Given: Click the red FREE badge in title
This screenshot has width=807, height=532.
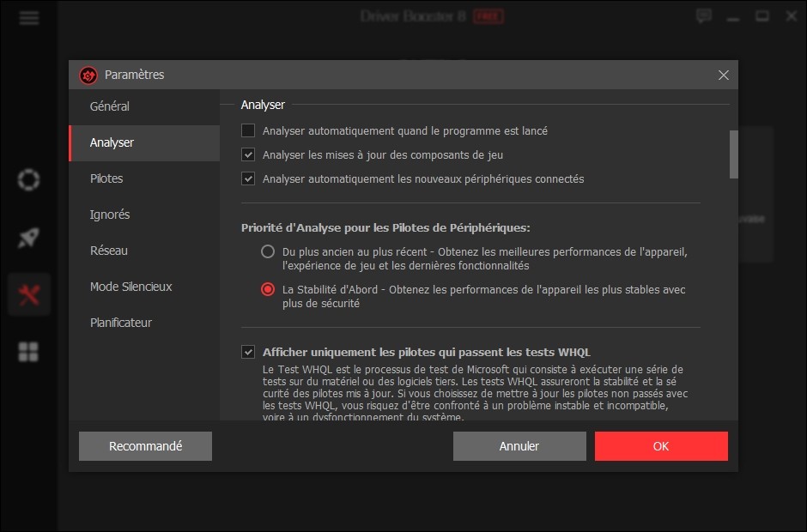Looking at the screenshot, I should point(488,16).
